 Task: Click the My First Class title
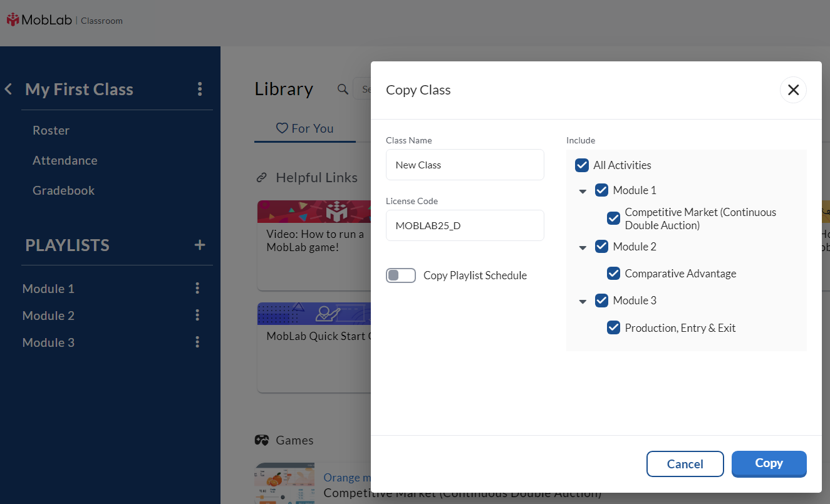pos(79,89)
